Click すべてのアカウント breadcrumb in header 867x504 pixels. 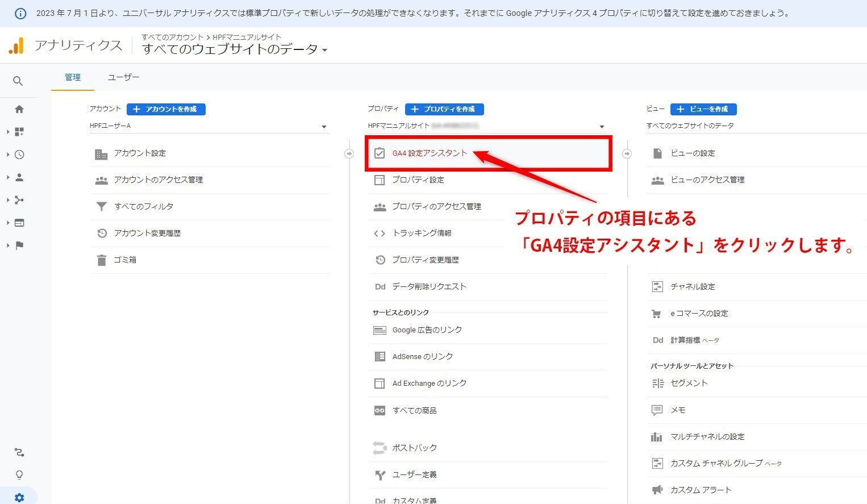click(172, 38)
